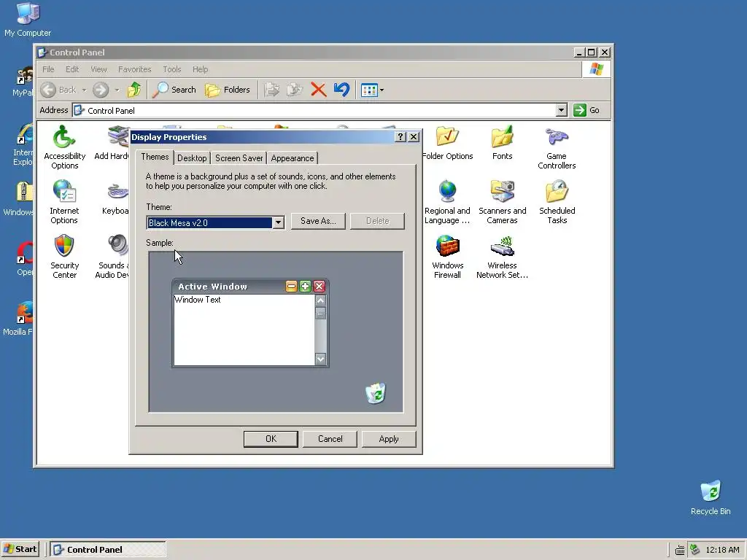Select the My Computer desktop icon
The image size is (747, 560).
pyautogui.click(x=28, y=19)
